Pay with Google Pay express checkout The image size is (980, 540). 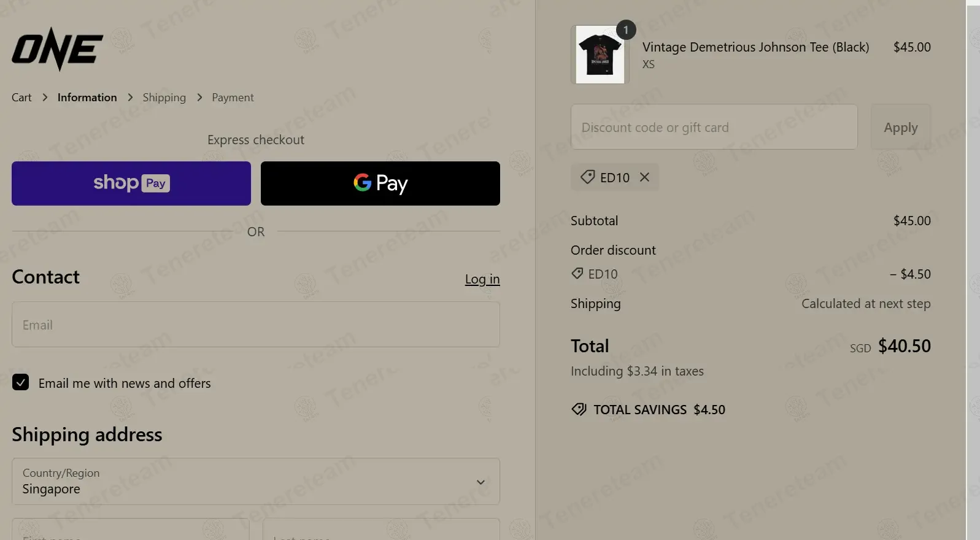tap(380, 183)
